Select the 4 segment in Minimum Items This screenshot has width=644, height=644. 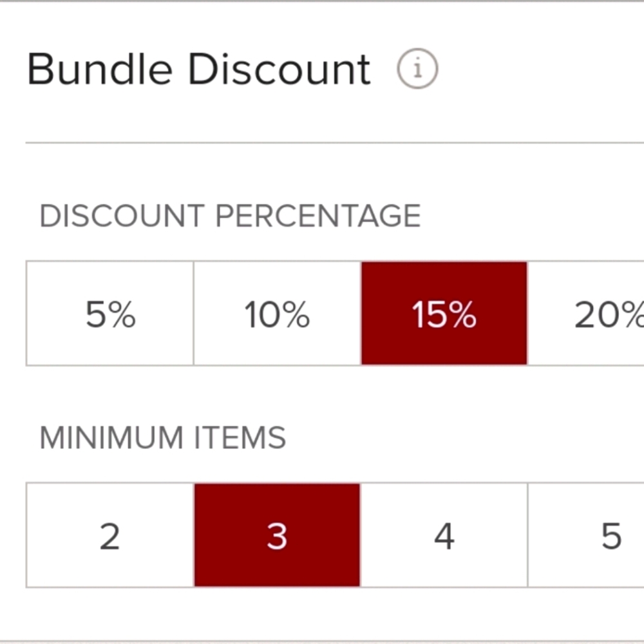[x=444, y=535]
